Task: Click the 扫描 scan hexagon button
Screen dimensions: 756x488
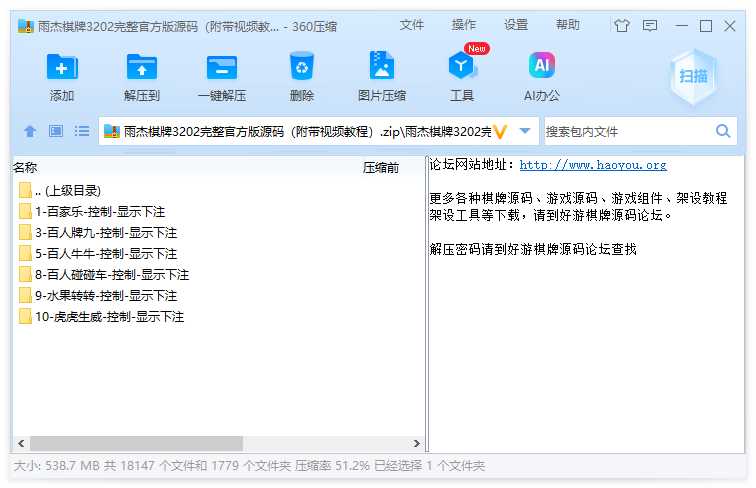Action: (x=693, y=76)
